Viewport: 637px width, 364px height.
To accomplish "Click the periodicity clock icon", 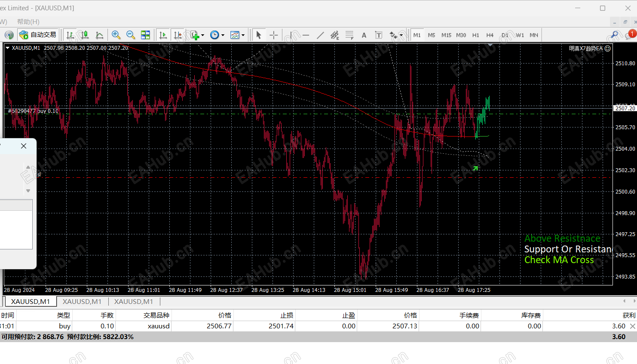I will 214,35.
